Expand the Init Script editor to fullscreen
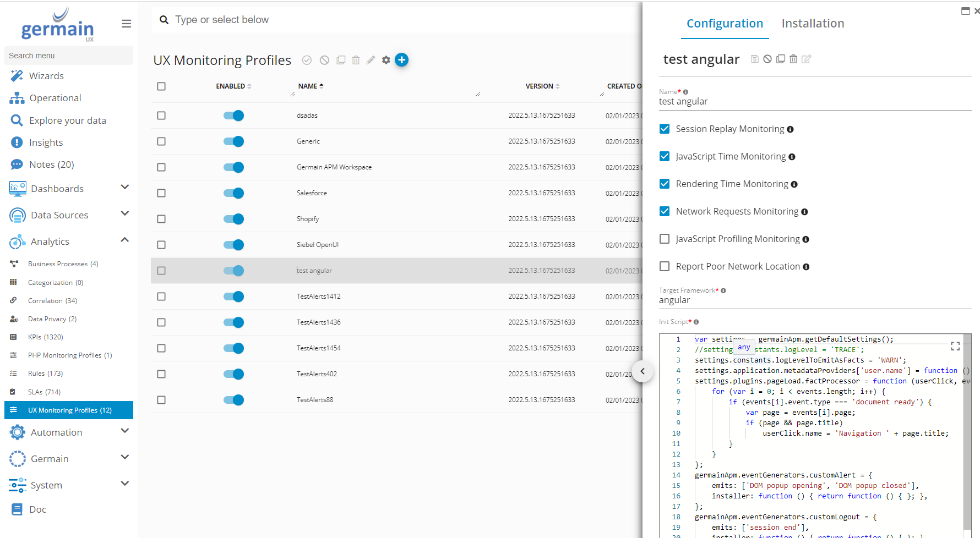This screenshot has width=980, height=538. 955,346
